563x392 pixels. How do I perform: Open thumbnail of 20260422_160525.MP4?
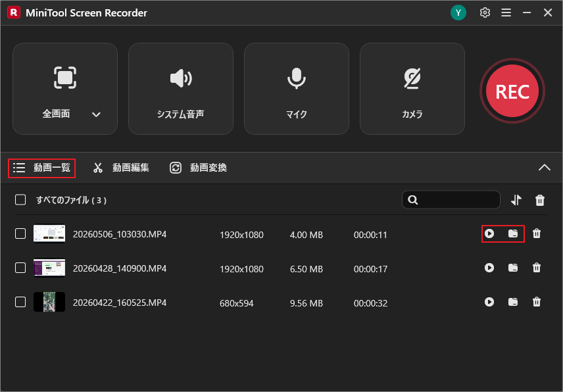49,302
